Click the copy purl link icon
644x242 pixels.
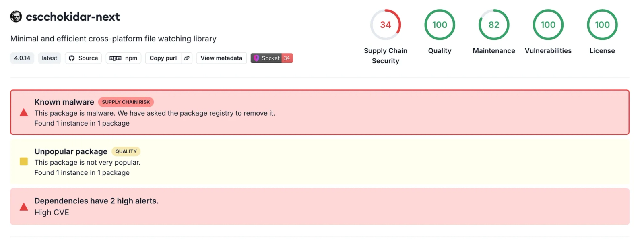[187, 58]
